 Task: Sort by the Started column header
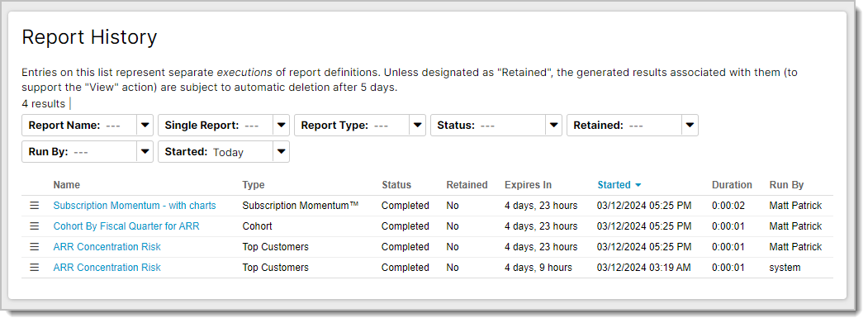[614, 185]
